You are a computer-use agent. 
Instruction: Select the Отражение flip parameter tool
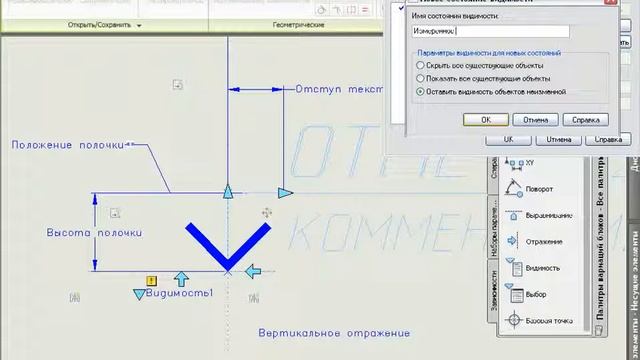[x=535, y=242]
